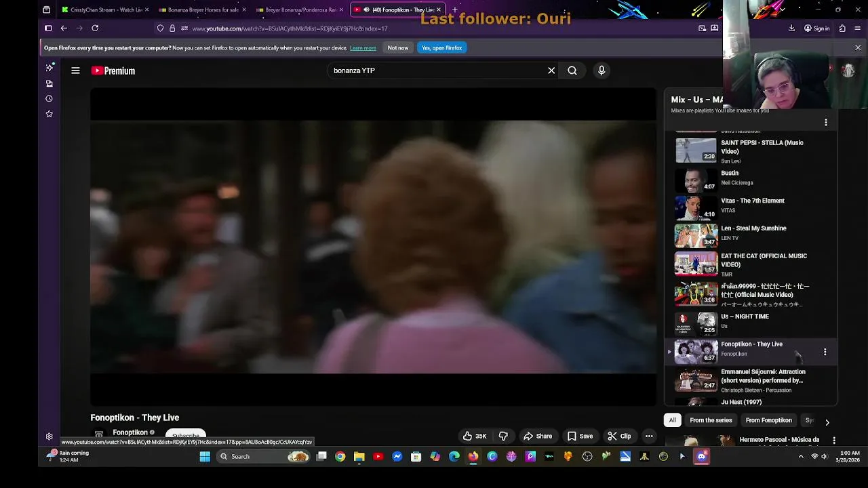Dismiss banner with Not now
Screen dimensions: 868x488
click(398, 48)
